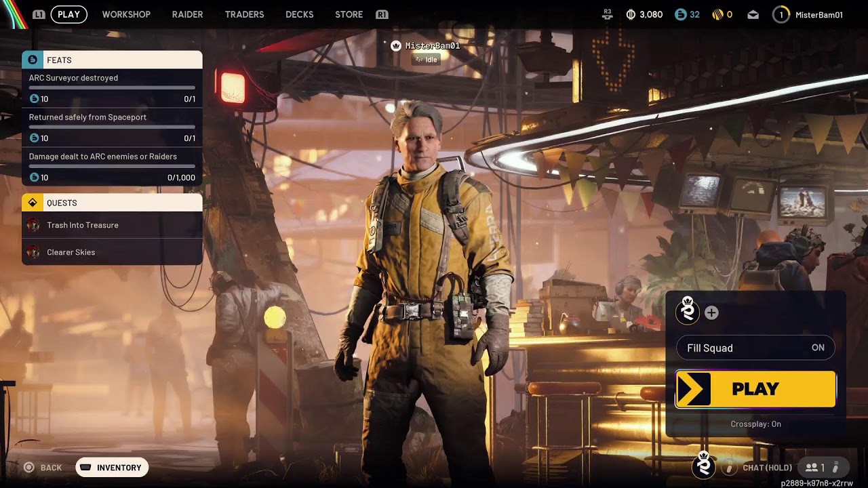Click reward icon under Damage dealt feat
This screenshot has width=868, height=488.
(34, 178)
